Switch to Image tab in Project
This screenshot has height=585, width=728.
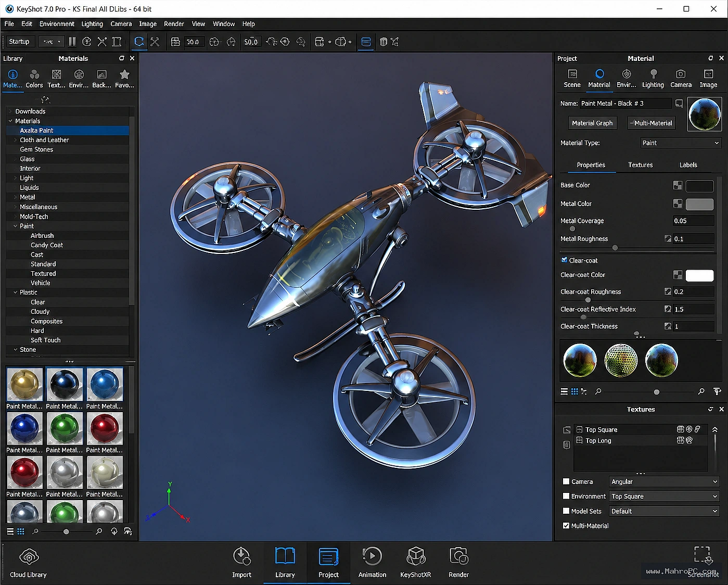point(708,79)
